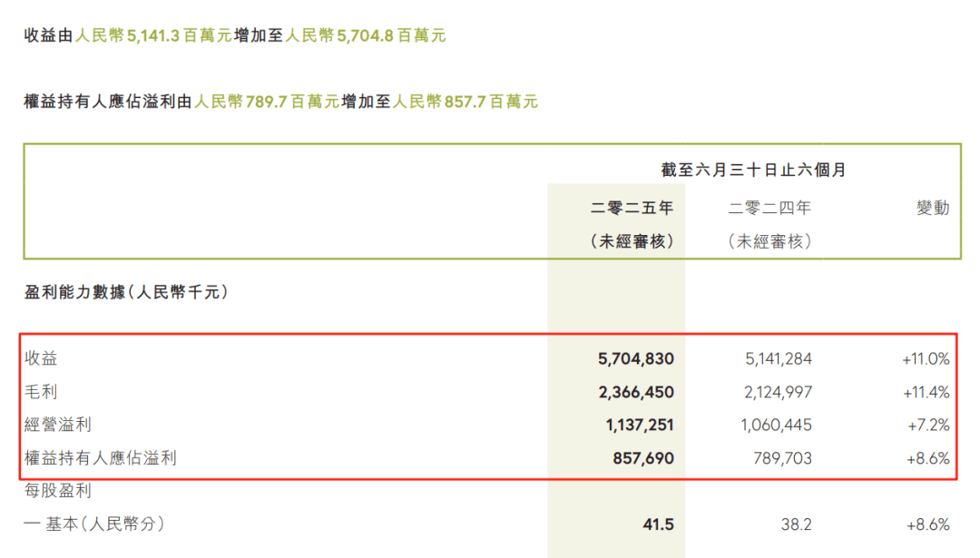Screen dimensions: 980x558
Task: Click the 收益 row label
Action: coord(41,358)
